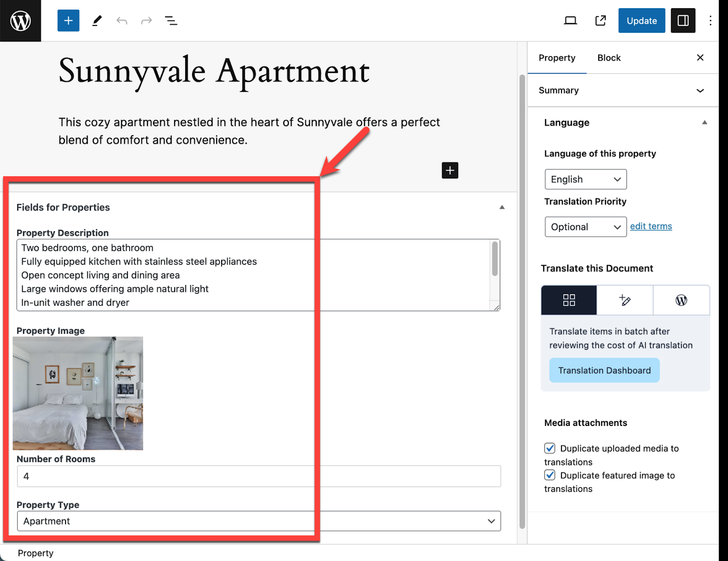Select the Tools pencil icon

click(97, 20)
